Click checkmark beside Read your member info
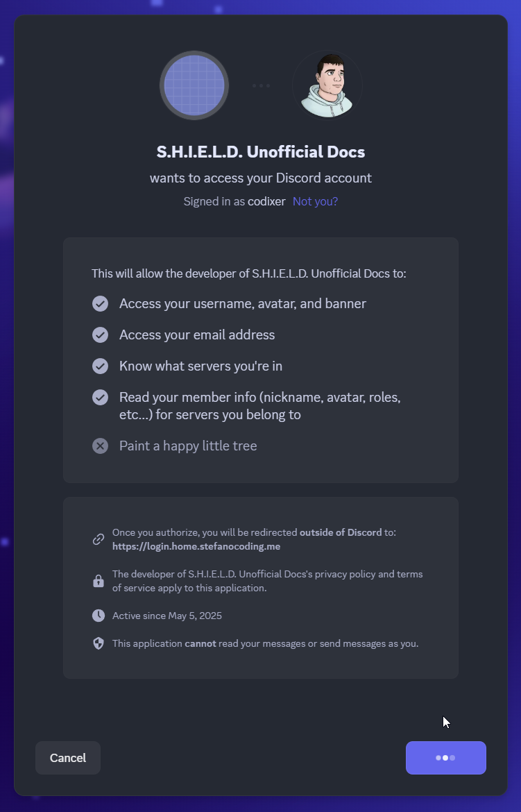 (101, 397)
